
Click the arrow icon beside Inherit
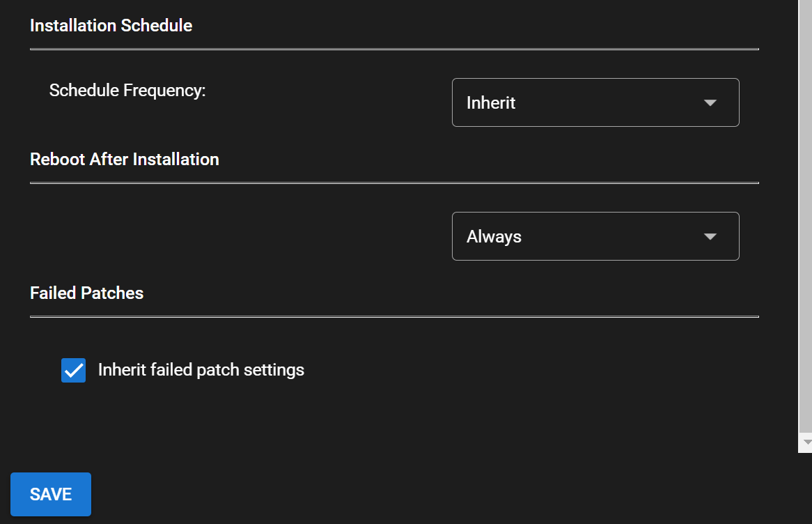[x=710, y=103]
